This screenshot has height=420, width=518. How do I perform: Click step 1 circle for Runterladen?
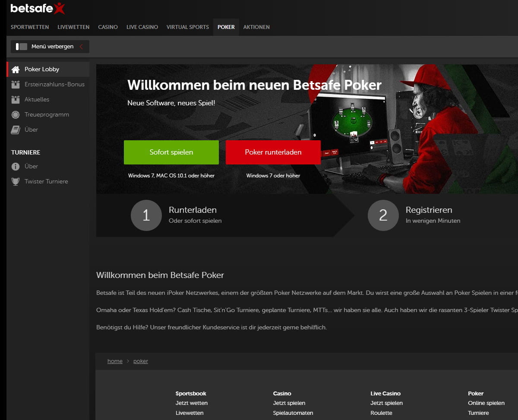tap(146, 215)
